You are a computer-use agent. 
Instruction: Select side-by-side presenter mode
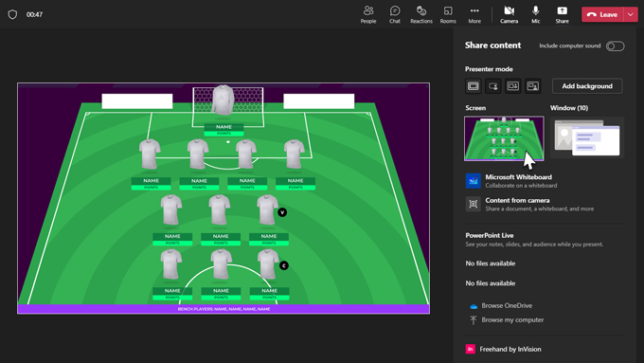coord(513,86)
